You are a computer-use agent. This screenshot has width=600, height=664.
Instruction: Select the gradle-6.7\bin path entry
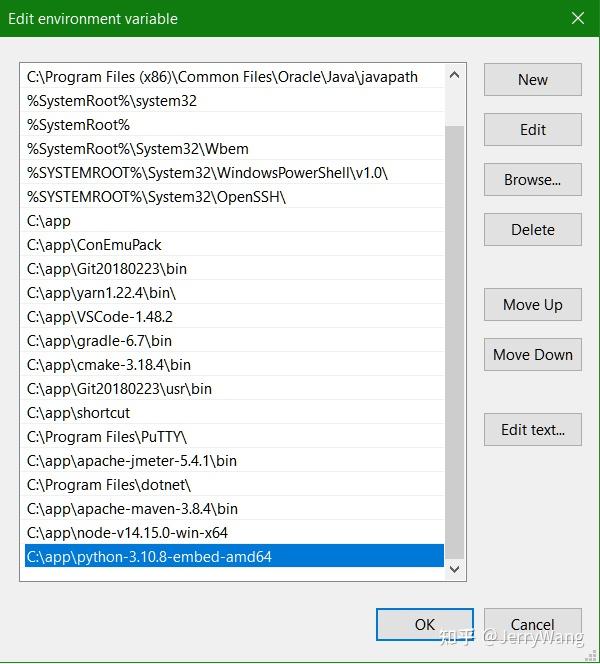pyautogui.click(x=235, y=341)
